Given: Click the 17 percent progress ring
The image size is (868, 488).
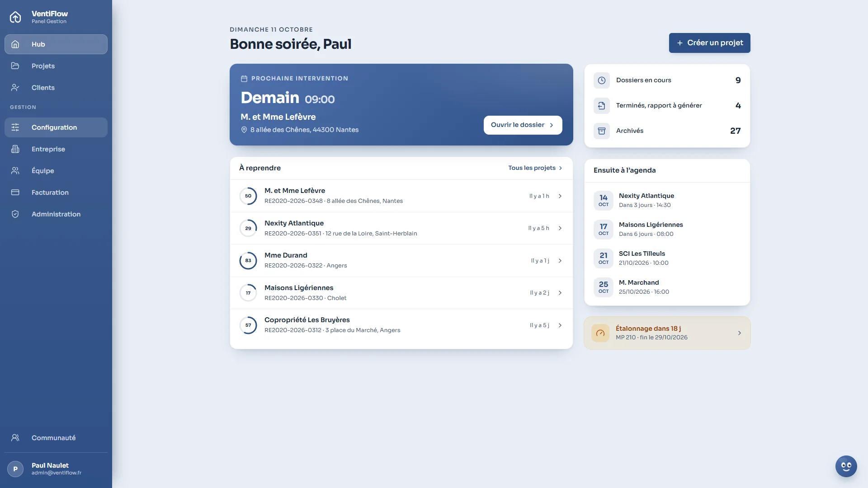Looking at the screenshot, I should point(248,293).
